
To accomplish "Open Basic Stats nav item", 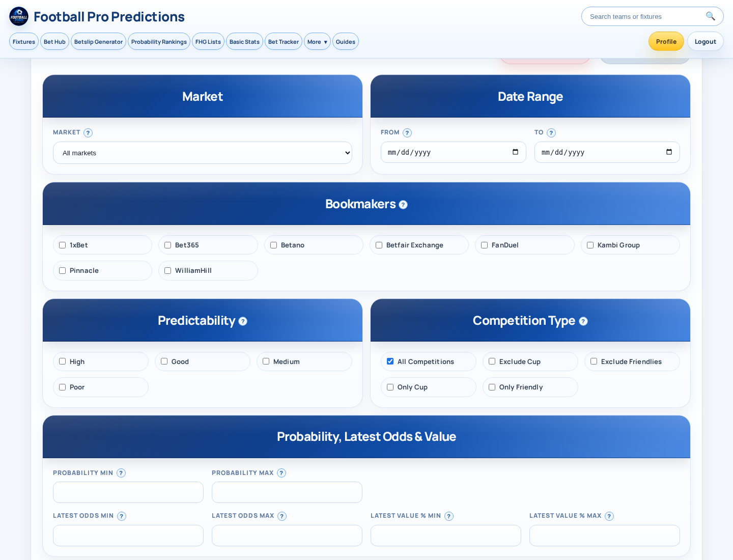I will point(244,42).
